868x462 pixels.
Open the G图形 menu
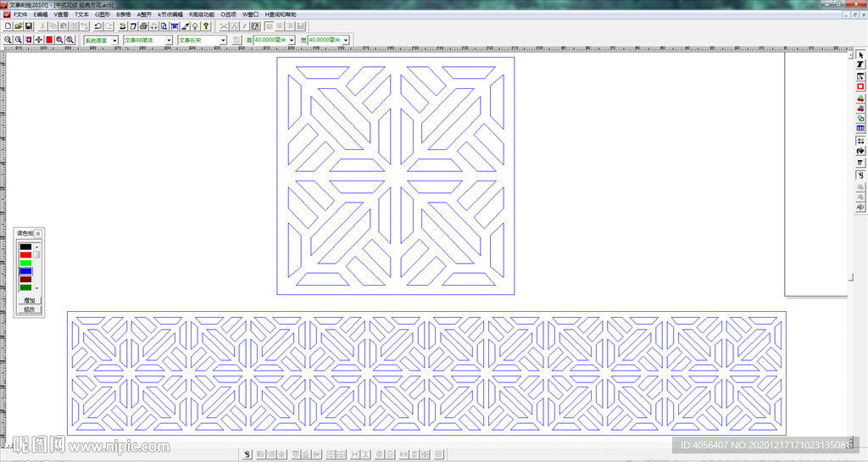pyautogui.click(x=103, y=14)
